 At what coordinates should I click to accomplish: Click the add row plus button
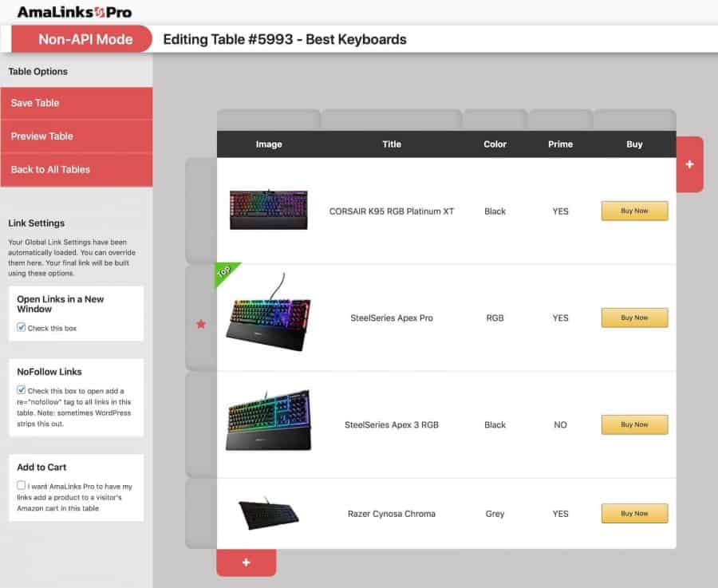[x=247, y=562]
